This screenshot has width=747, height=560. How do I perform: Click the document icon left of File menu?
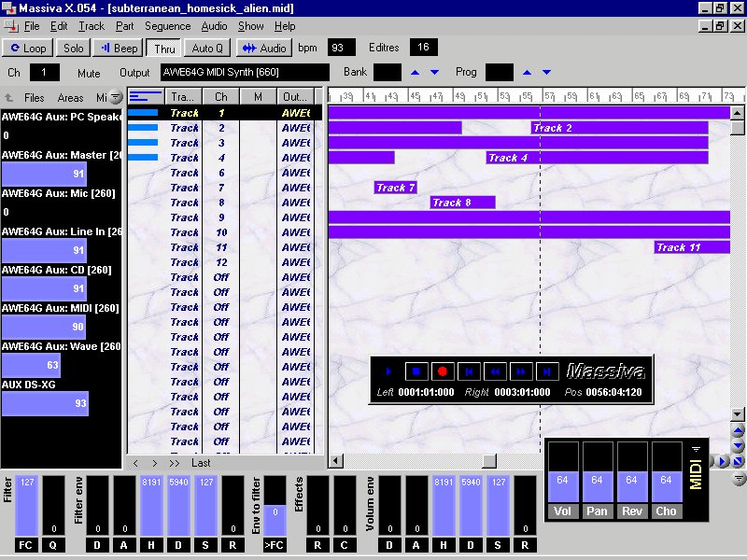11,26
